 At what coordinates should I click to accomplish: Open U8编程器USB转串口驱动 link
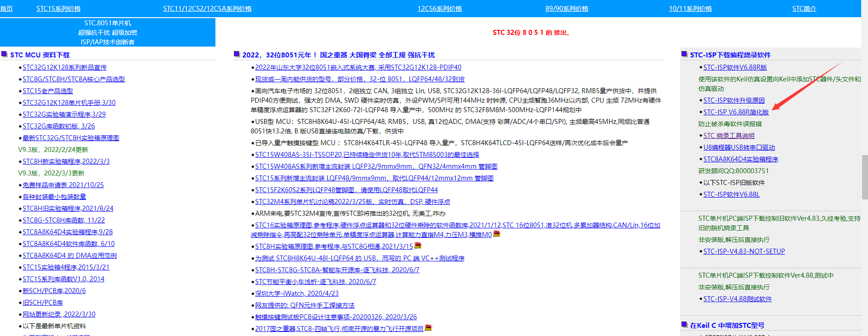pyautogui.click(x=739, y=147)
